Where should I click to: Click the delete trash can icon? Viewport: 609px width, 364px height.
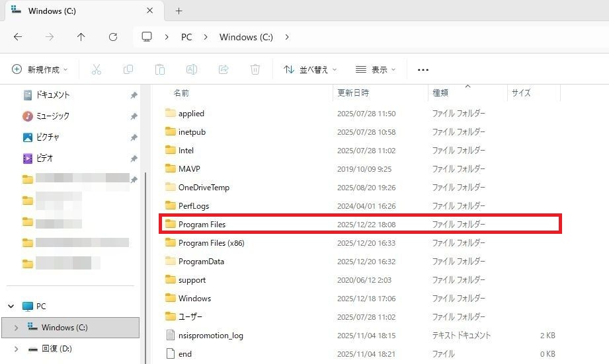pyautogui.click(x=255, y=69)
